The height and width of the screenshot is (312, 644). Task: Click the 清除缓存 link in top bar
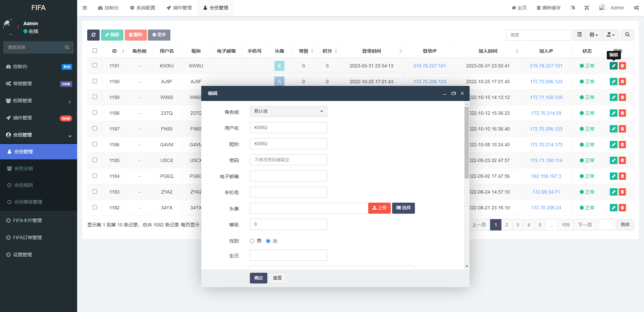pyautogui.click(x=548, y=8)
